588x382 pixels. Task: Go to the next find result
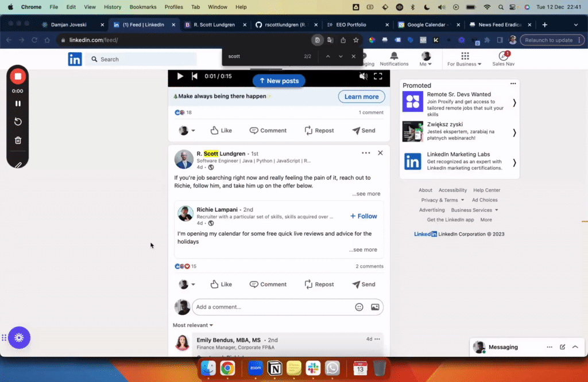(x=341, y=56)
